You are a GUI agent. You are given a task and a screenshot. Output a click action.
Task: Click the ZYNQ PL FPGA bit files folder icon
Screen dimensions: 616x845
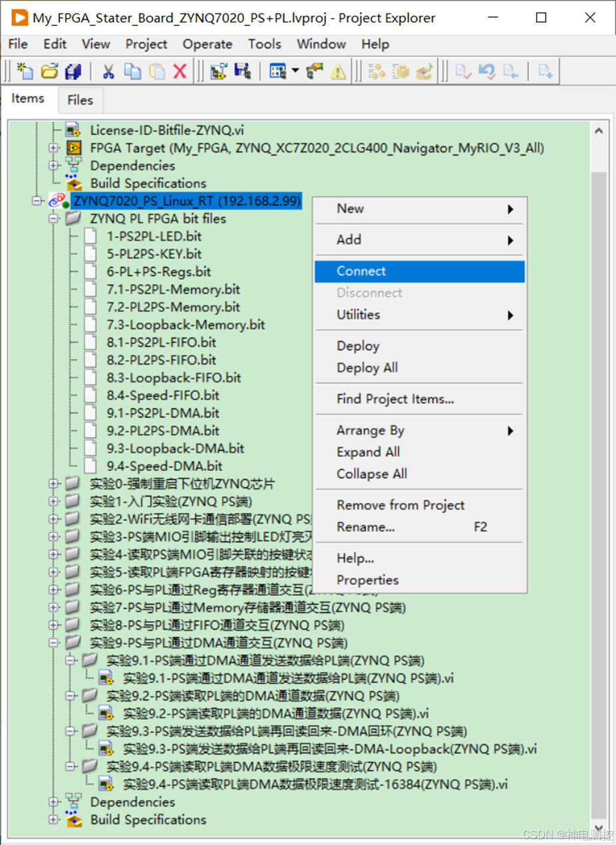pyautogui.click(x=73, y=219)
